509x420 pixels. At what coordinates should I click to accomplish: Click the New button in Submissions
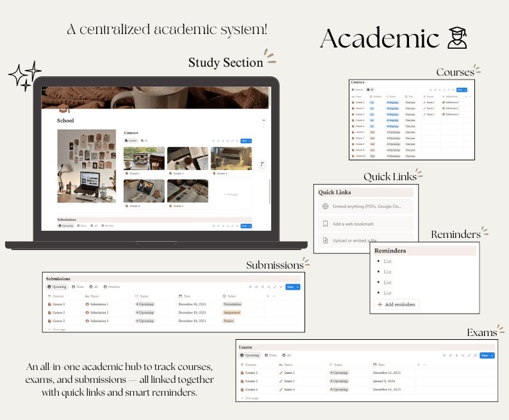(290, 287)
